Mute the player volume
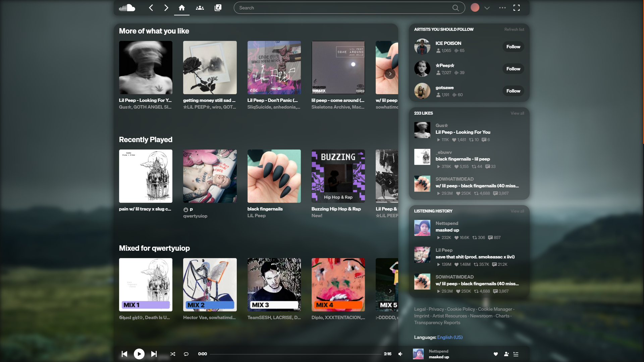This screenshot has height=362, width=644. coord(400,354)
